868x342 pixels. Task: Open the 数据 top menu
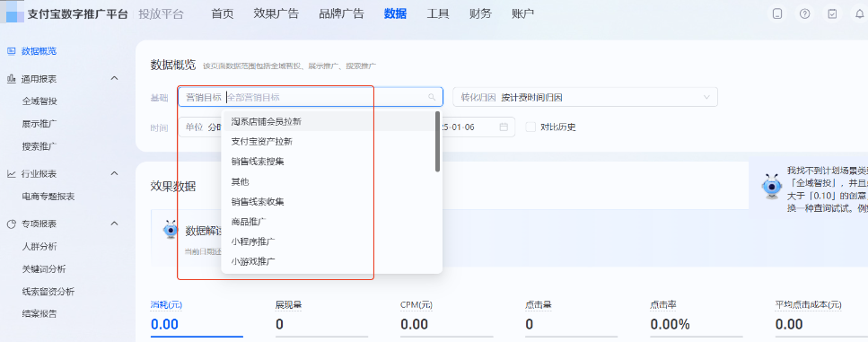pyautogui.click(x=395, y=13)
